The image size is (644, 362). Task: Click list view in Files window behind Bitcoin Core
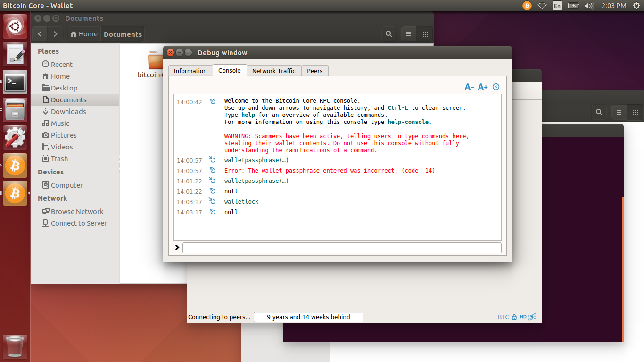(619, 112)
